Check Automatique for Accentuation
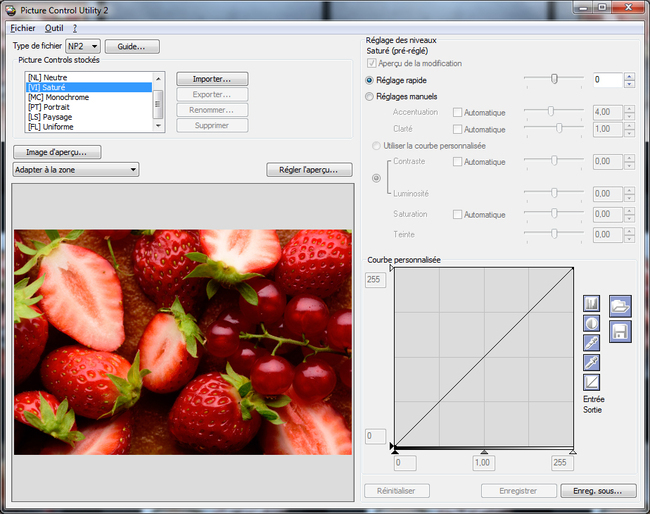Viewport: 650px width, 514px height. pos(457,112)
